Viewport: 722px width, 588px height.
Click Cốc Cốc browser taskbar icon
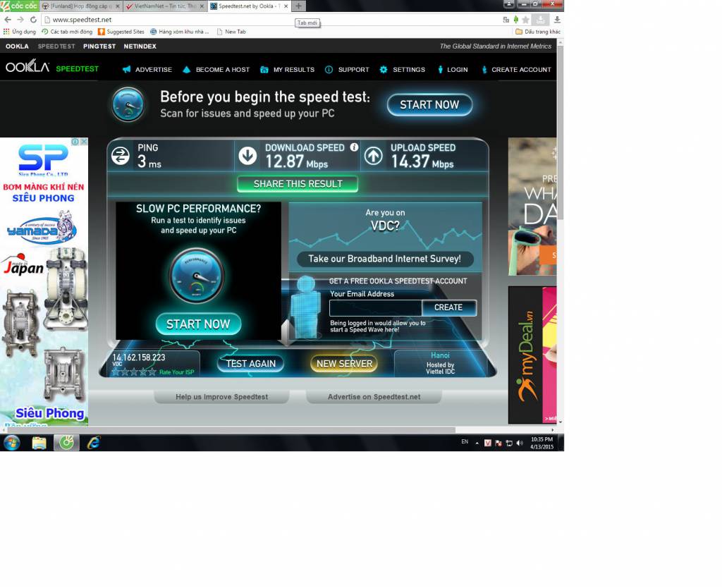[66, 443]
